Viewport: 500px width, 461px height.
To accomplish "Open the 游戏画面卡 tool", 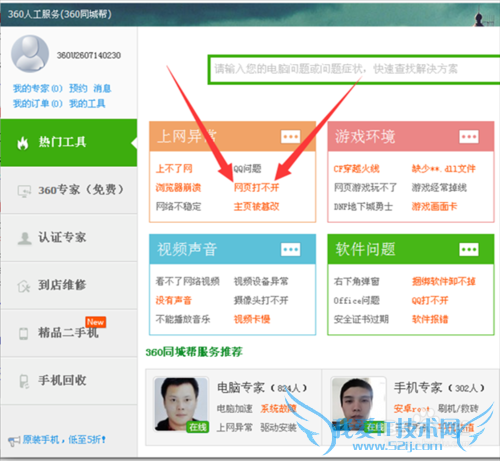I will (435, 207).
